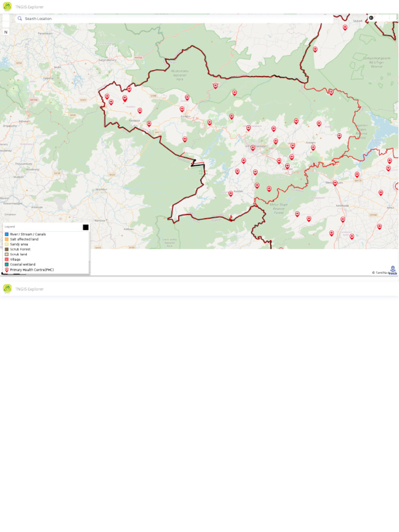The image size is (399, 532).
Task: Click 'Sandy area' legend entry text
Action: [x=19, y=244]
